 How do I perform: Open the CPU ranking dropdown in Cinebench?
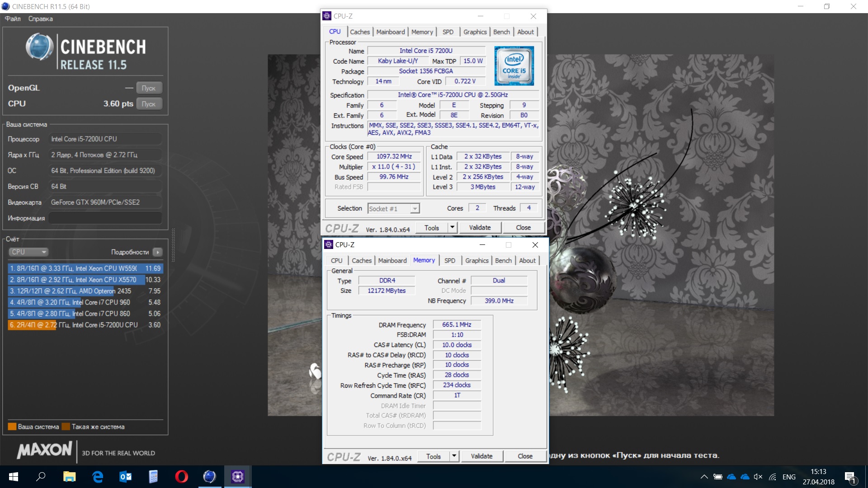[28, 252]
